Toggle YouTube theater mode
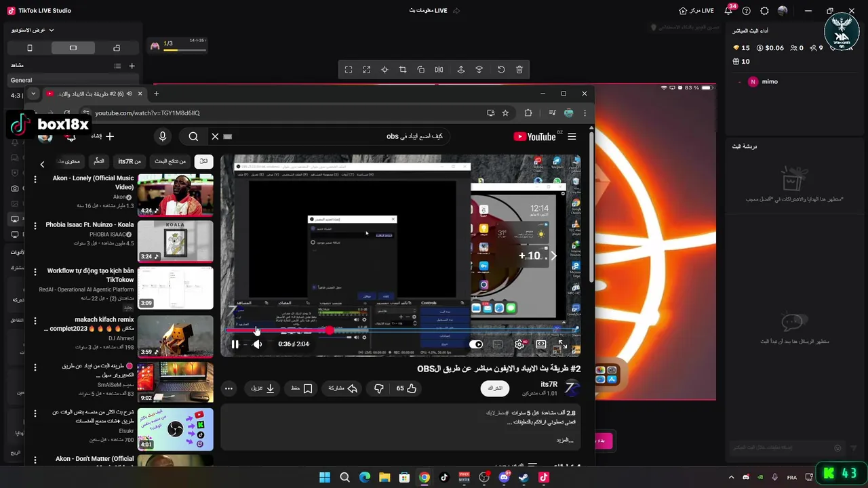 tap(541, 344)
